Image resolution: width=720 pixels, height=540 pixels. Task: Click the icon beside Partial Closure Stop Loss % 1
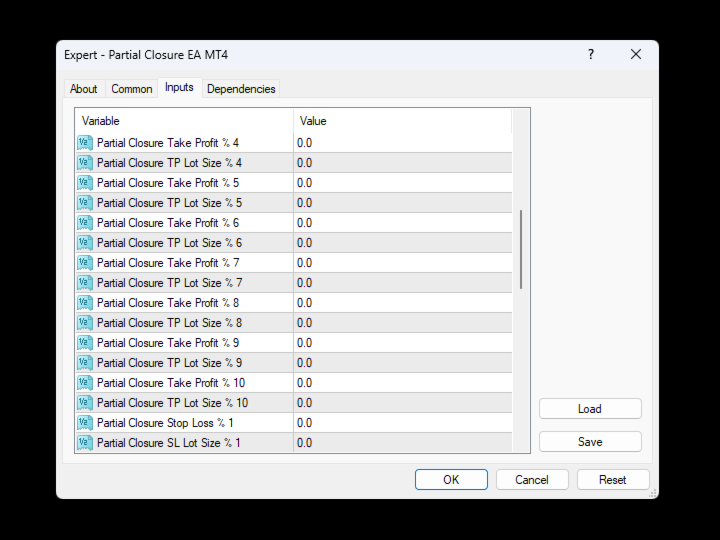click(x=85, y=422)
